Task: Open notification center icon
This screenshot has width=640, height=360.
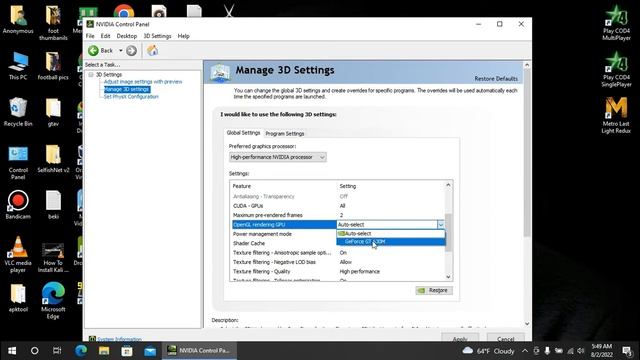Action: tap(627, 351)
